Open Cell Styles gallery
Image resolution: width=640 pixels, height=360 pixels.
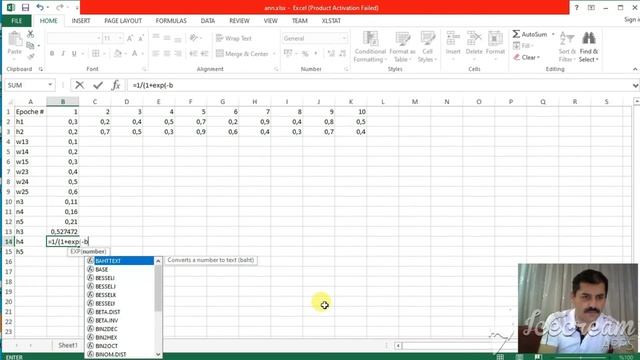(x=427, y=47)
